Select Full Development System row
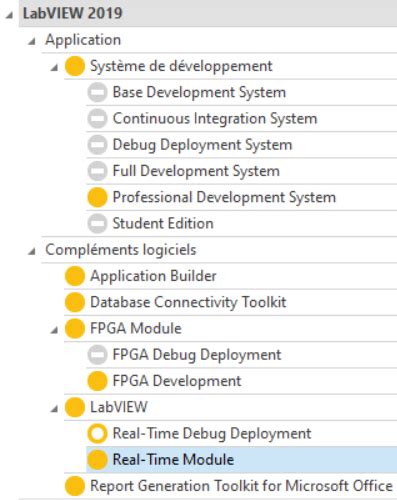 click(x=242, y=171)
